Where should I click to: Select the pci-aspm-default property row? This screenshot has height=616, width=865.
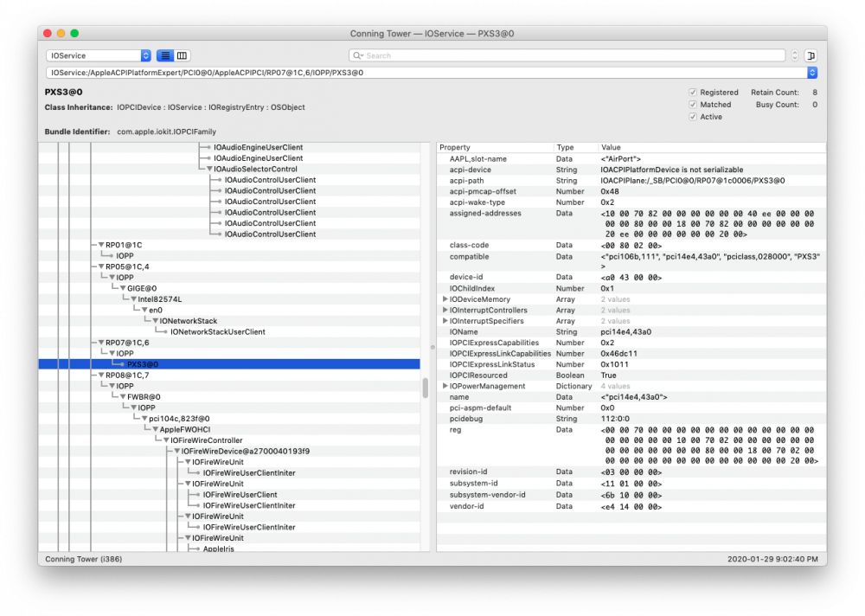point(631,407)
